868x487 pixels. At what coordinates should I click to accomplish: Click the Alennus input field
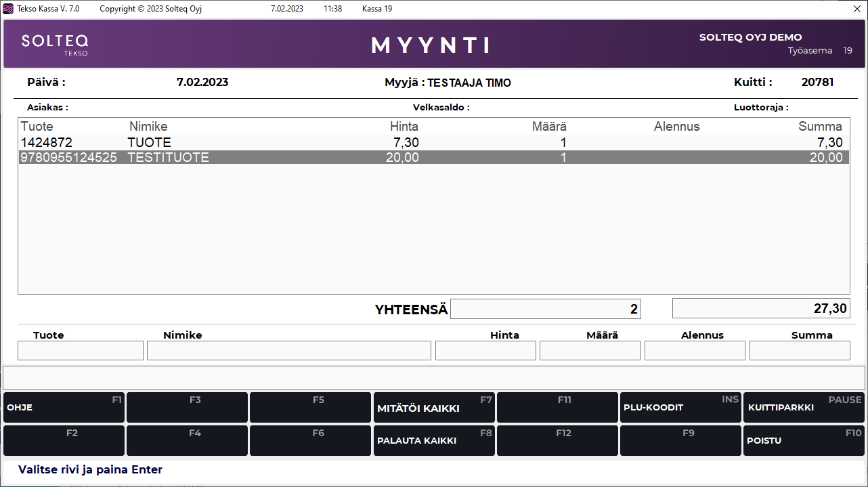click(x=695, y=350)
